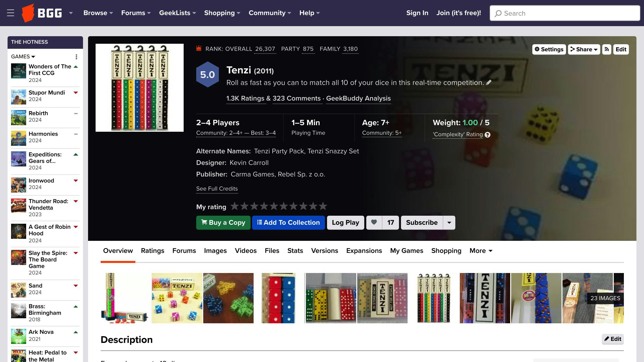Click Join (it's free)! link
This screenshot has width=644, height=362.
coord(459,13)
